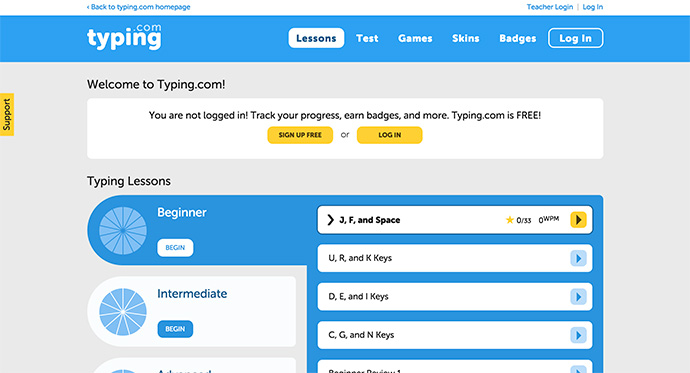The image size is (690, 373).
Task: Start the U, R, and K Keys lesson arrow
Action: pos(578,258)
